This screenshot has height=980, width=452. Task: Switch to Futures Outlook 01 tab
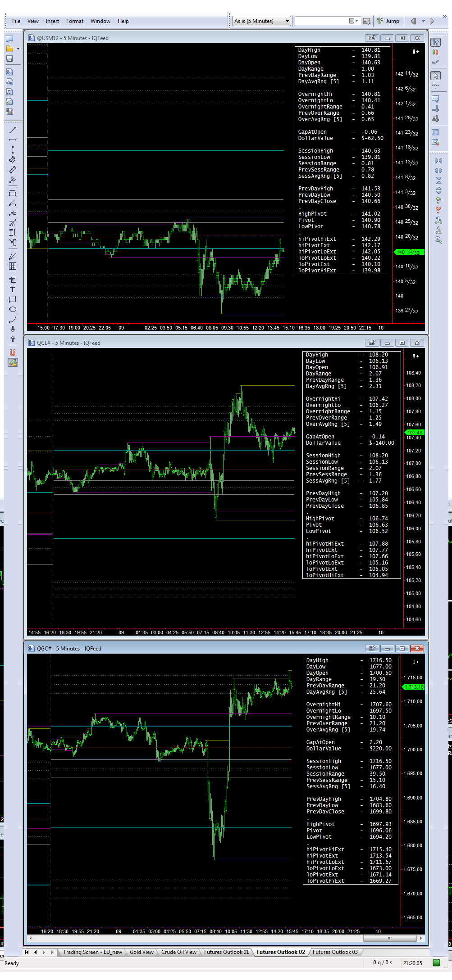[226, 952]
